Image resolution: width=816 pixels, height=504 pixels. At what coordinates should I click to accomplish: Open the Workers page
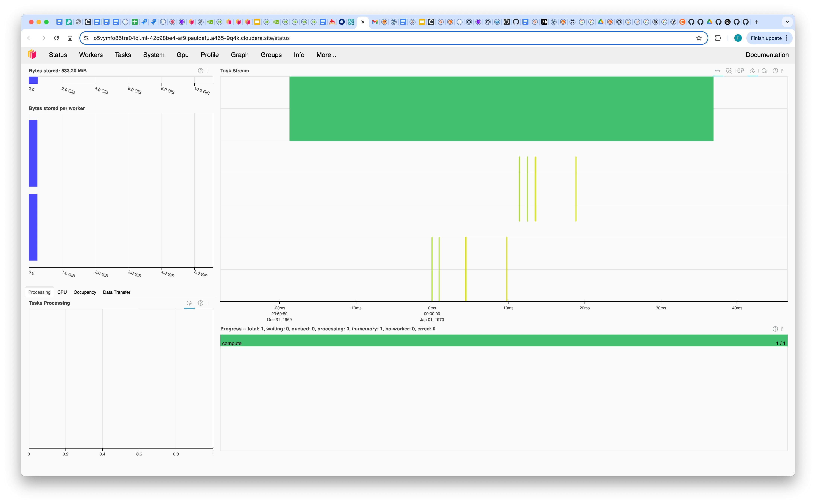tap(91, 55)
